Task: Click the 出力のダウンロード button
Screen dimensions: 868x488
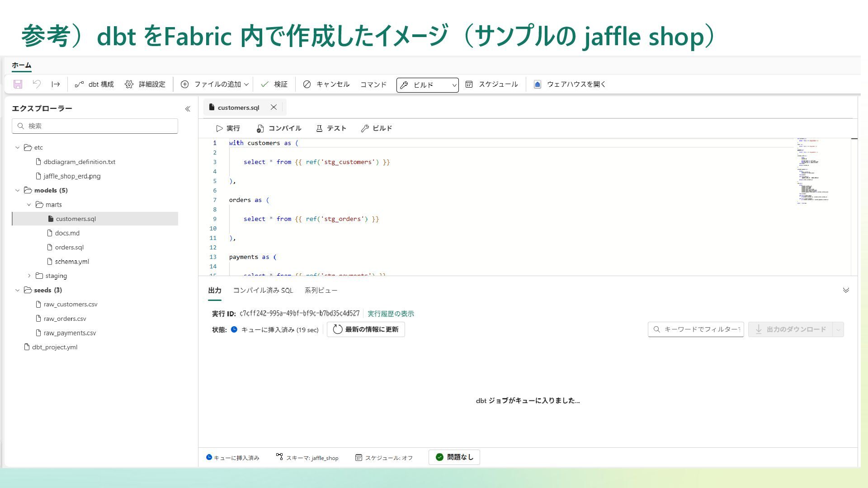Action: click(790, 330)
